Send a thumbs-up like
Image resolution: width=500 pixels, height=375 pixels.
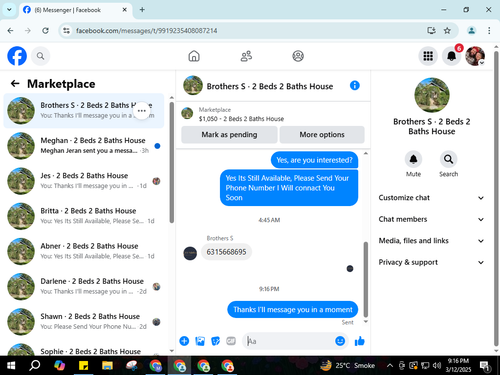(x=360, y=341)
